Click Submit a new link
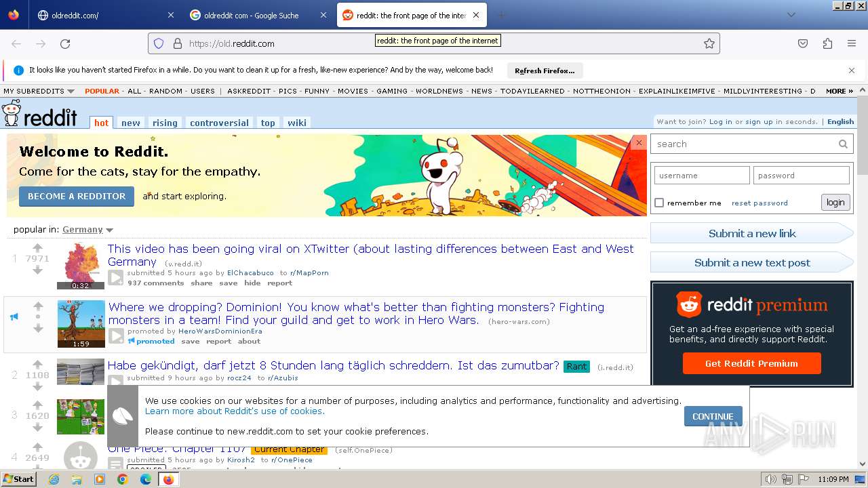 pos(752,233)
